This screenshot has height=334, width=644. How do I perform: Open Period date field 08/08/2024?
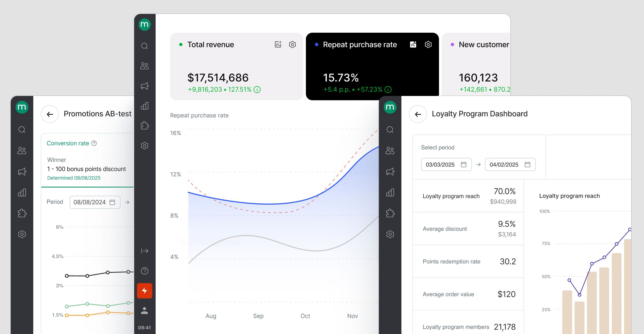click(95, 202)
